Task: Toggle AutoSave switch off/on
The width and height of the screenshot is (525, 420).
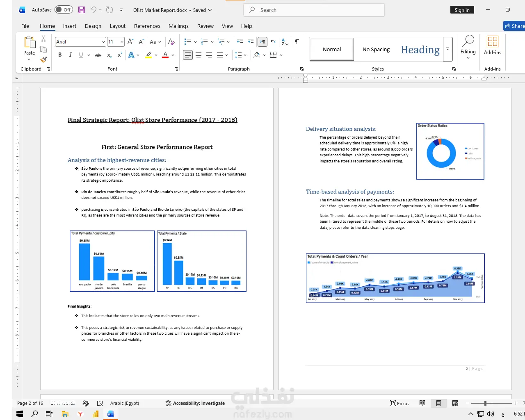Action: pos(64,10)
